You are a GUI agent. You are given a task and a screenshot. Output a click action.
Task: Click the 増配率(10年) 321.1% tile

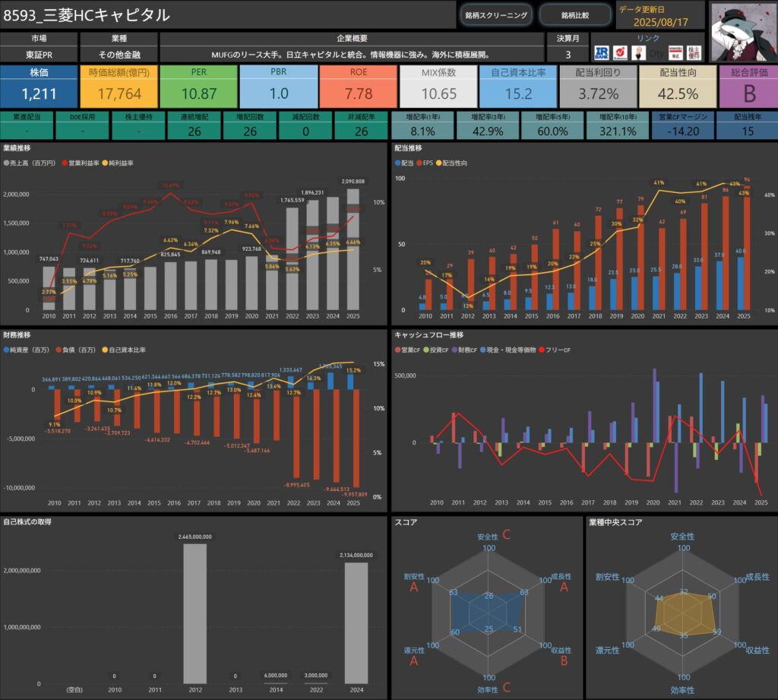pos(618,125)
